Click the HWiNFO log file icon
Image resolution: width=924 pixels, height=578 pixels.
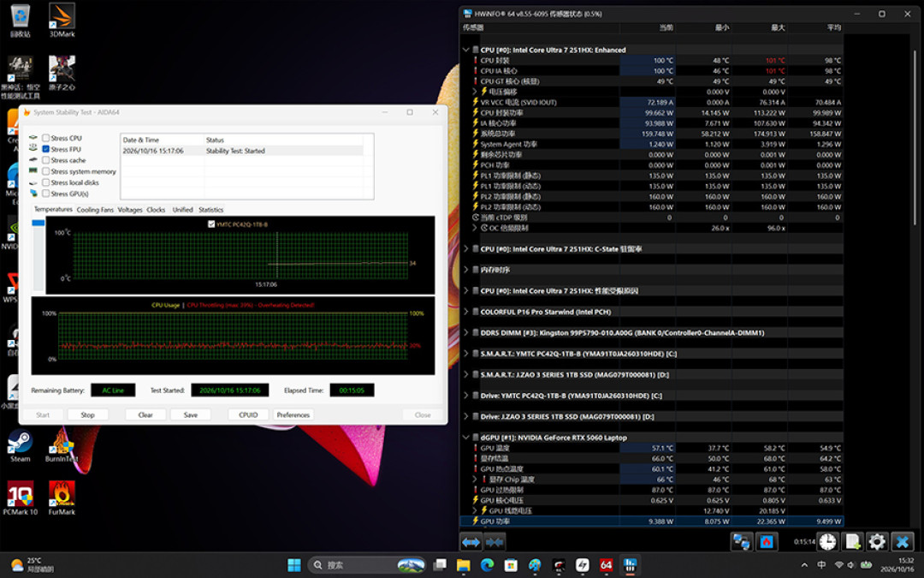point(852,541)
